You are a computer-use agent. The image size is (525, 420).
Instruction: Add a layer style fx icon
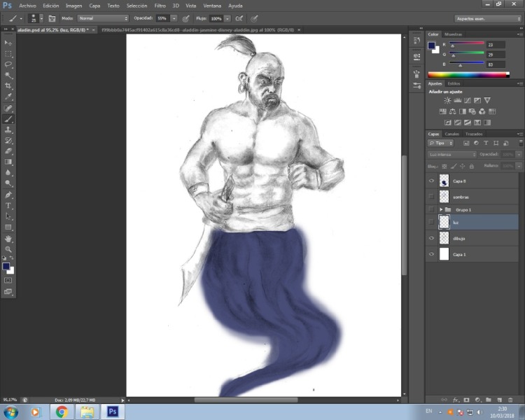coord(456,400)
